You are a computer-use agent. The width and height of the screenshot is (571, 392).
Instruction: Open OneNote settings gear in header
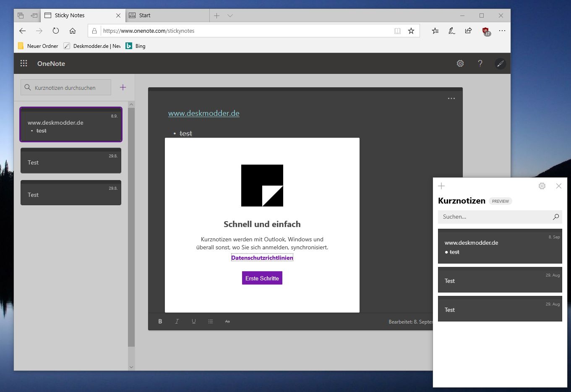[460, 63]
